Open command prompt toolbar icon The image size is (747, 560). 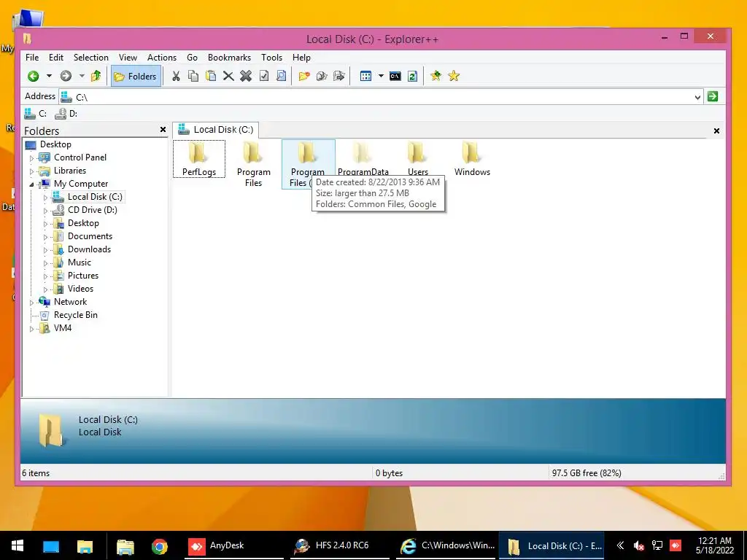click(395, 76)
